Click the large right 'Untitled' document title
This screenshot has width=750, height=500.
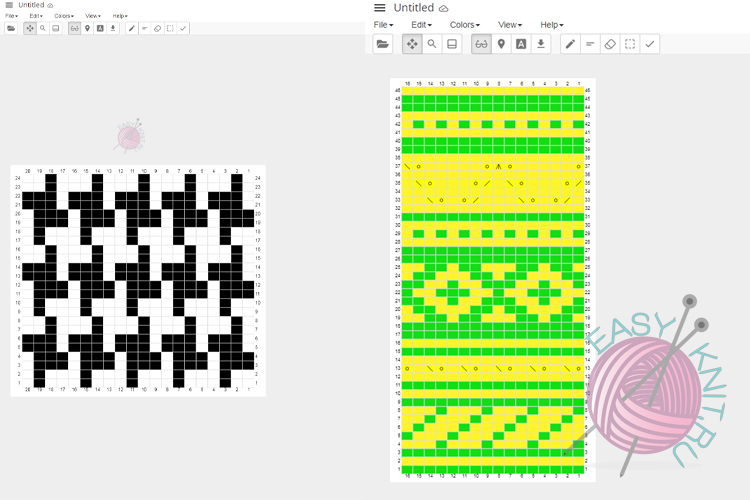pos(414,8)
